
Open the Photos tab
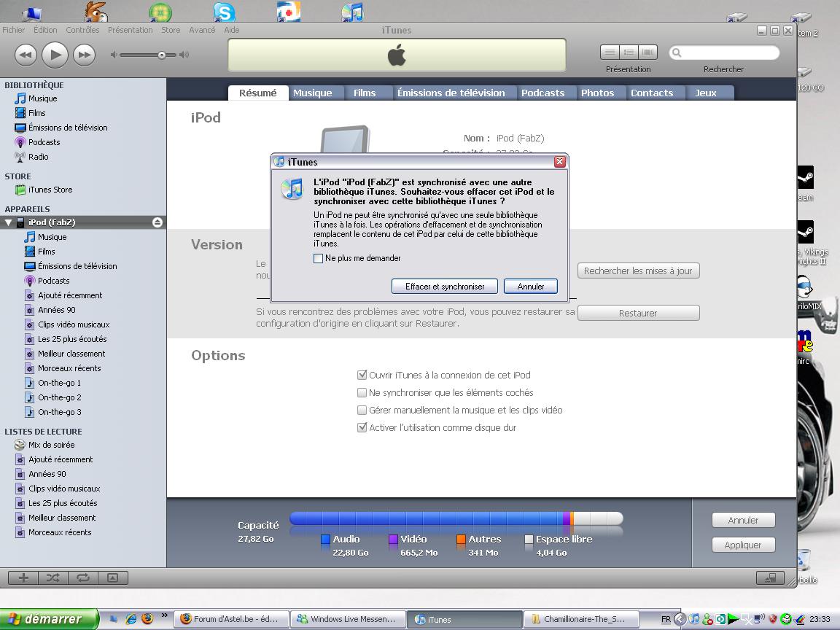point(597,93)
